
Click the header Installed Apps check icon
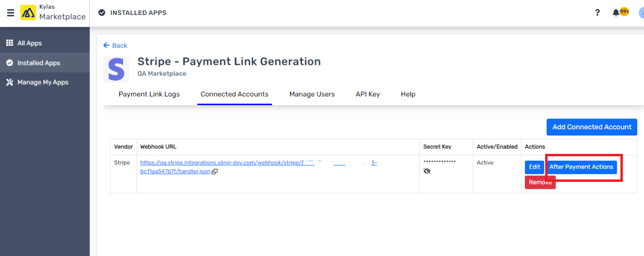[x=102, y=13]
